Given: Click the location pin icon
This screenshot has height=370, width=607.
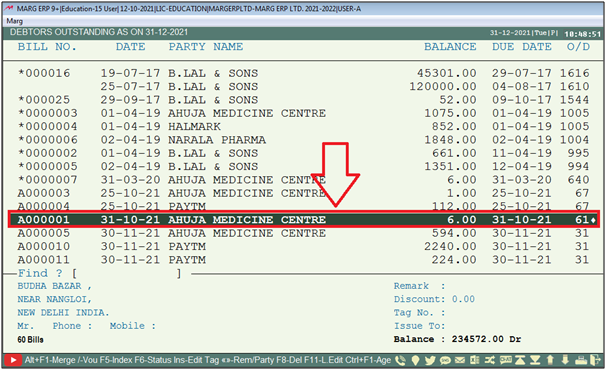Looking at the screenshot, I should coord(415,360).
